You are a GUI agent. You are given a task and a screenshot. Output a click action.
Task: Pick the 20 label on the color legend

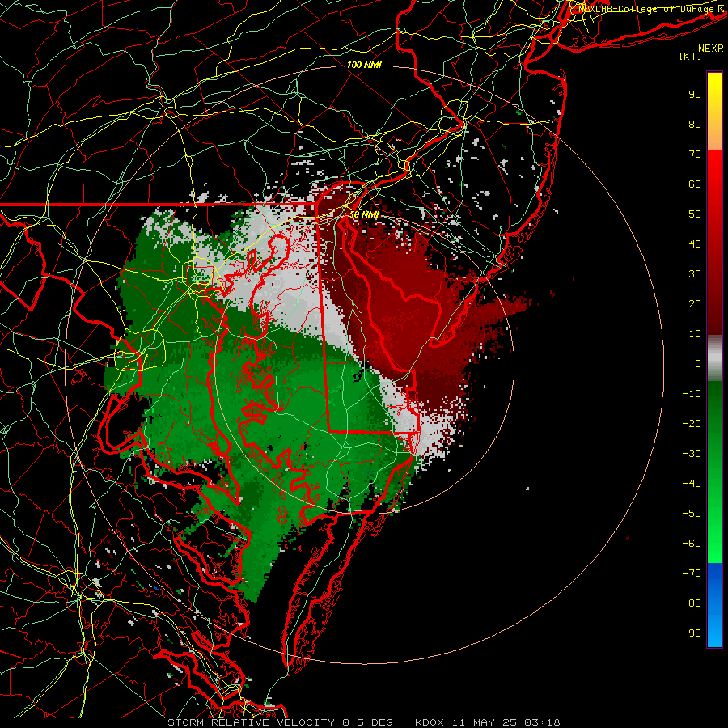click(x=695, y=303)
